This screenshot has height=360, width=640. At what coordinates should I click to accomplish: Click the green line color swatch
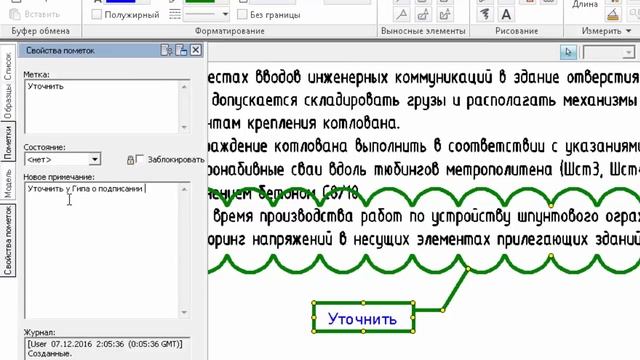pyautogui.click(x=200, y=1)
